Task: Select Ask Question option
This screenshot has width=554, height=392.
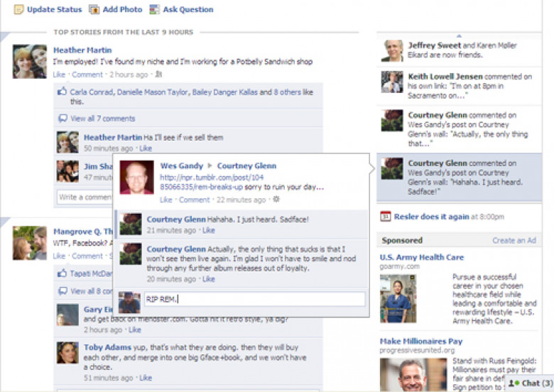Action: tap(188, 9)
